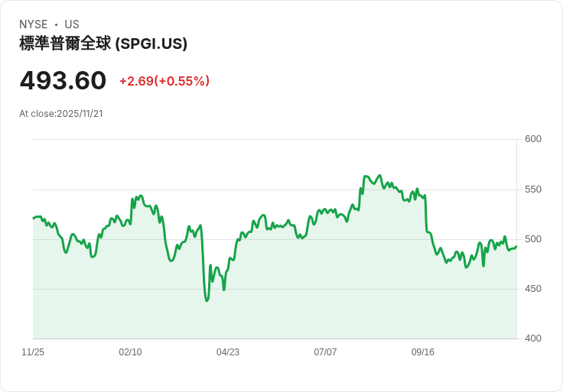
Task: Click the US market region label
Action: pos(72,24)
